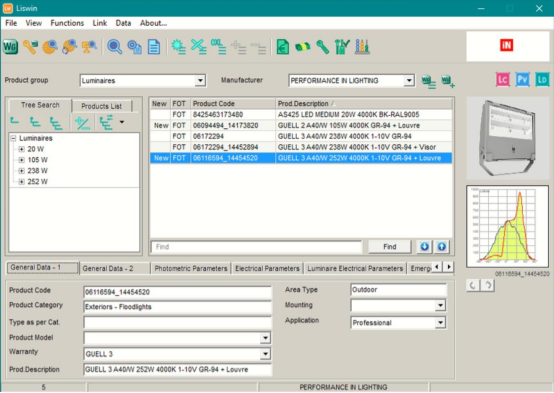Click the blue Pv icon
This screenshot has height=393, width=554.
tap(522, 80)
